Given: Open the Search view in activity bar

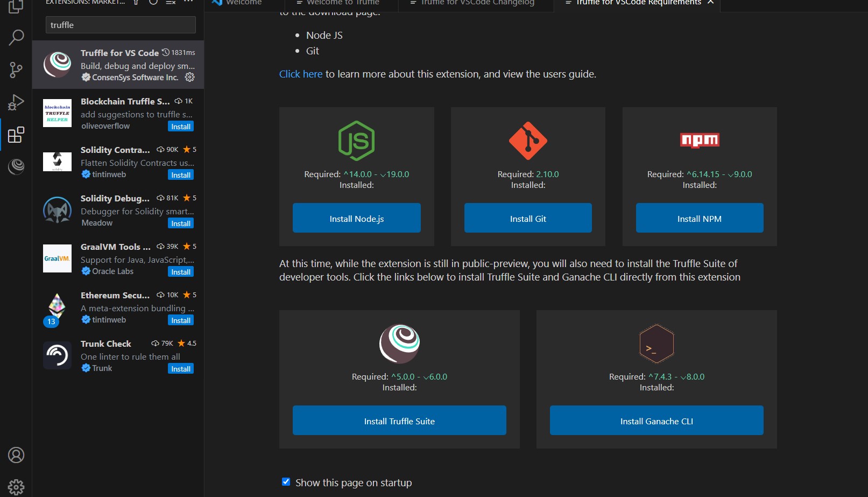Looking at the screenshot, I should 16,38.
